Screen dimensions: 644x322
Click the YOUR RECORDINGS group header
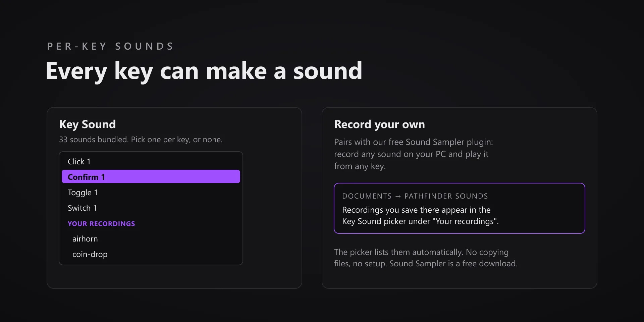(101, 224)
